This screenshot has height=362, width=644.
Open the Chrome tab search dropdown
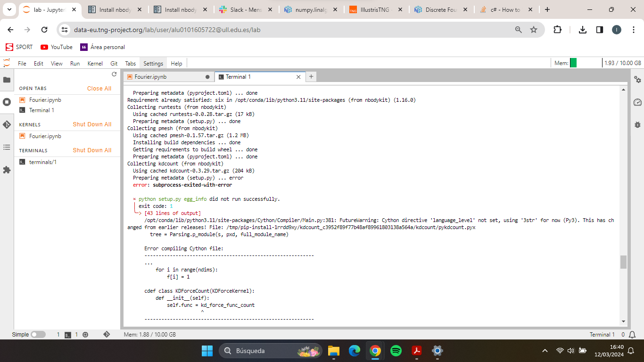(9, 9)
